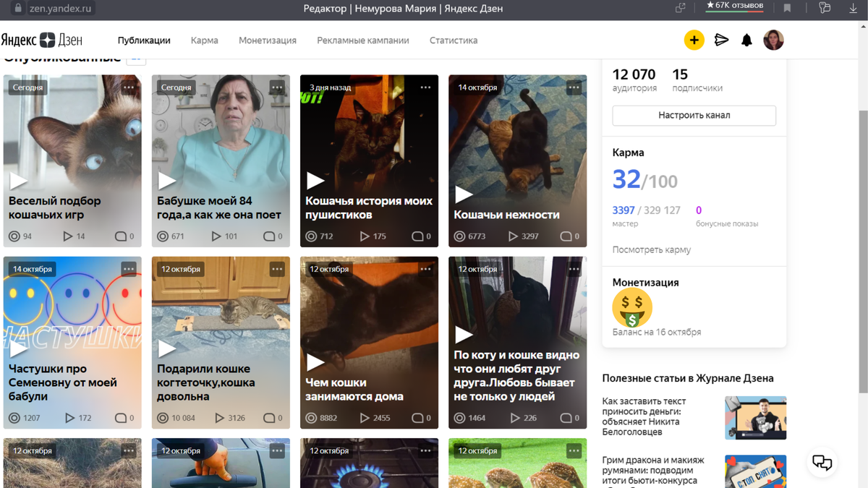This screenshot has height=488, width=868.
Task: Play the Кошачья история моих пушистиков video
Action: (315, 181)
